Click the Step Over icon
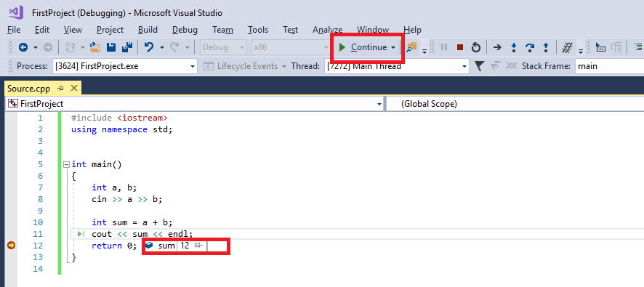This screenshot has width=644, height=287. pos(530,48)
